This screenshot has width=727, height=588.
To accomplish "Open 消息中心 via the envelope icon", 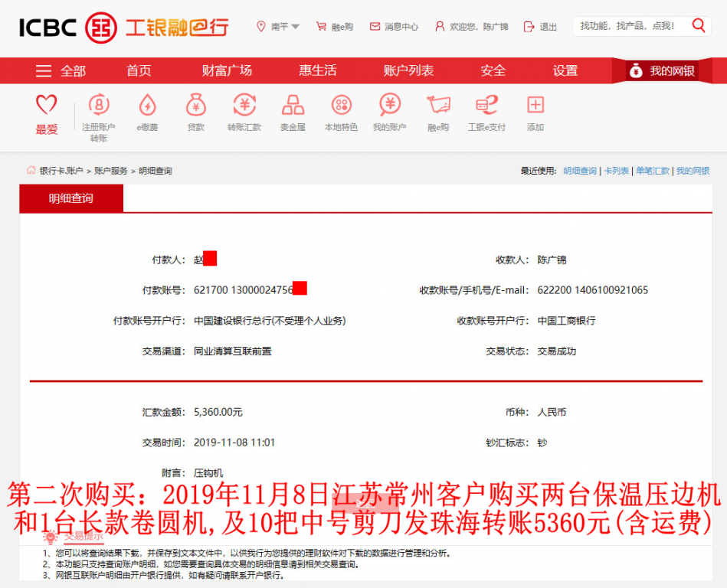I will (375, 25).
